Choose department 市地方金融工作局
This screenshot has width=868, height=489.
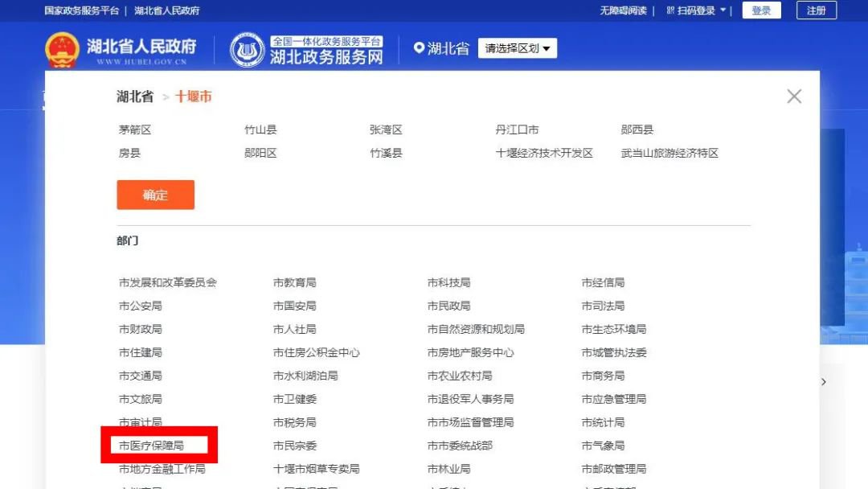(162, 469)
